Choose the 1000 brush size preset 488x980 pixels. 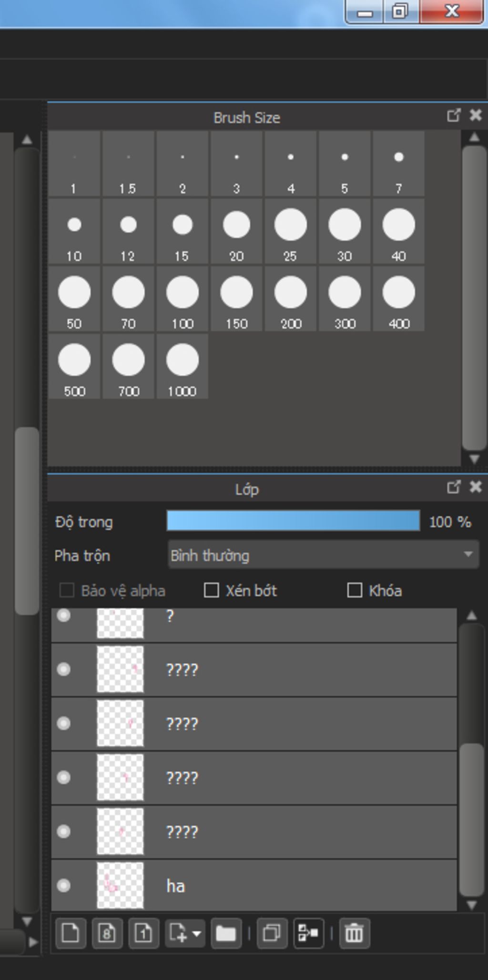click(182, 366)
